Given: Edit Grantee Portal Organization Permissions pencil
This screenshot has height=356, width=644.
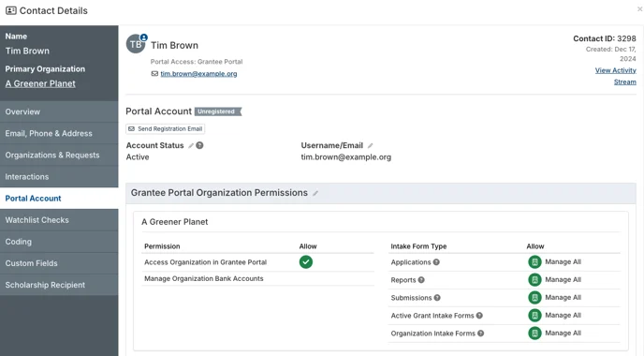Looking at the screenshot, I should pos(315,193).
